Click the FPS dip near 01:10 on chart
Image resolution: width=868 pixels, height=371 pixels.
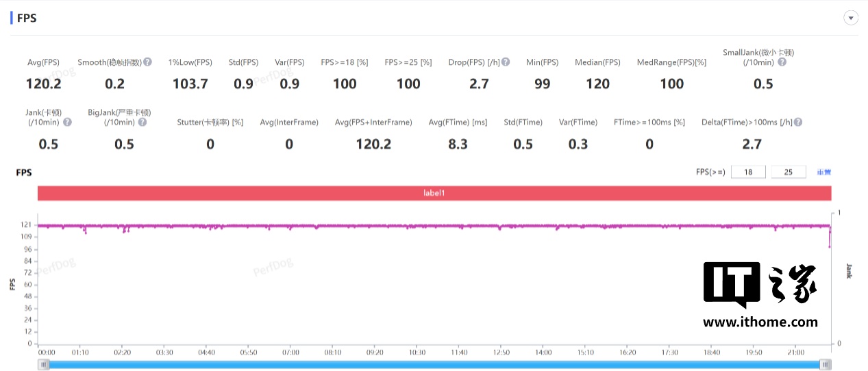coord(85,231)
